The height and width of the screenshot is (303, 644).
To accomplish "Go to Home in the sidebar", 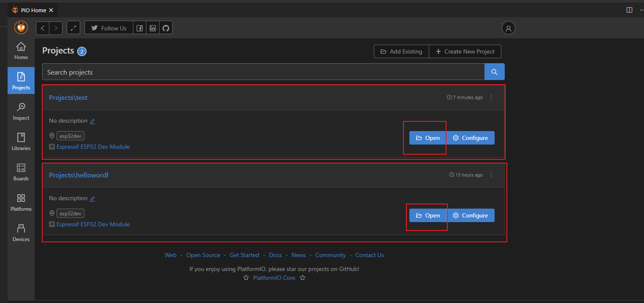I will [x=21, y=51].
